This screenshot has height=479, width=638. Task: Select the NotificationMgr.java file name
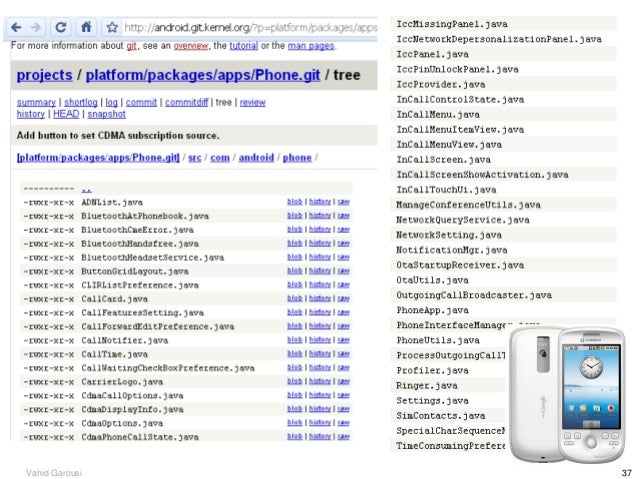(x=452, y=250)
